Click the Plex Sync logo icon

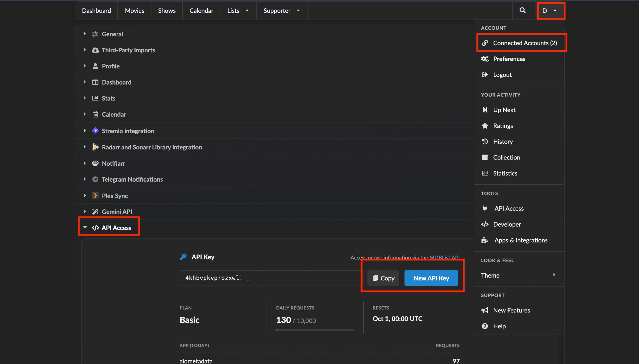tap(95, 196)
